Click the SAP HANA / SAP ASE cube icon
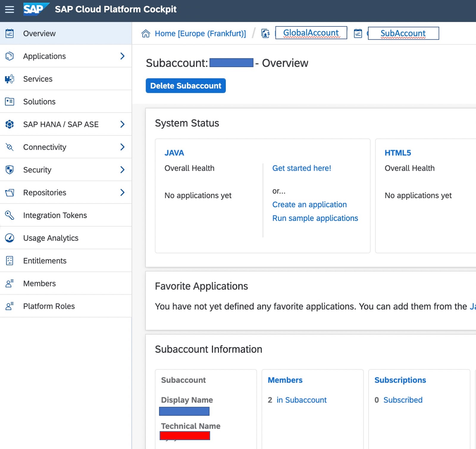This screenshot has width=476, height=449. (x=10, y=124)
